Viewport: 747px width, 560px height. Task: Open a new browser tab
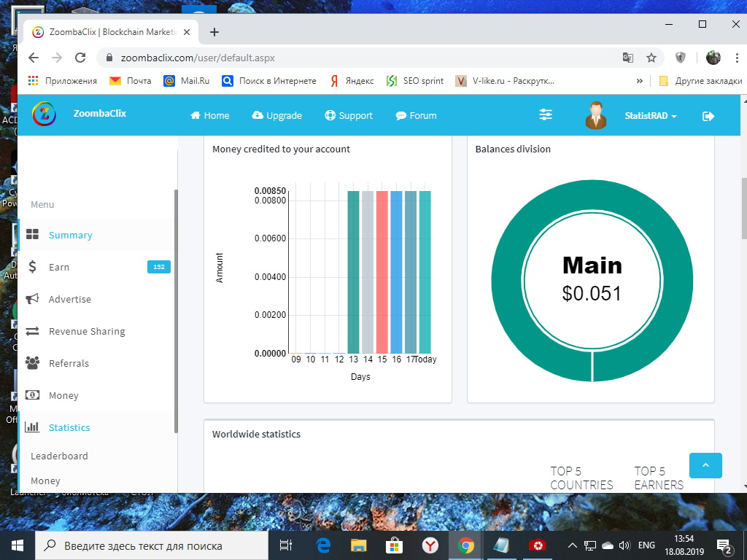(214, 32)
